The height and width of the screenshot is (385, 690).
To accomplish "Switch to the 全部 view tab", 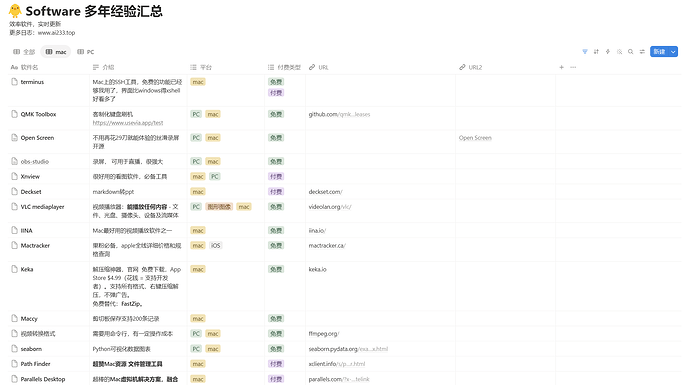I will [x=24, y=52].
